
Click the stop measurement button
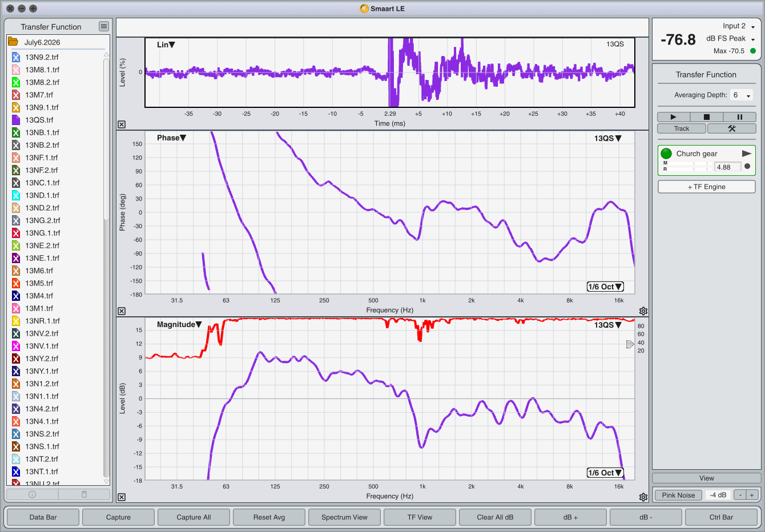click(x=706, y=117)
